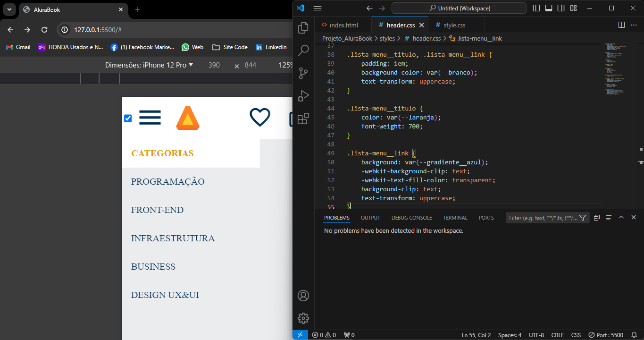Open the DESIGN UX&UI category link
Viewport: 644px width, 340px height.
(165, 295)
